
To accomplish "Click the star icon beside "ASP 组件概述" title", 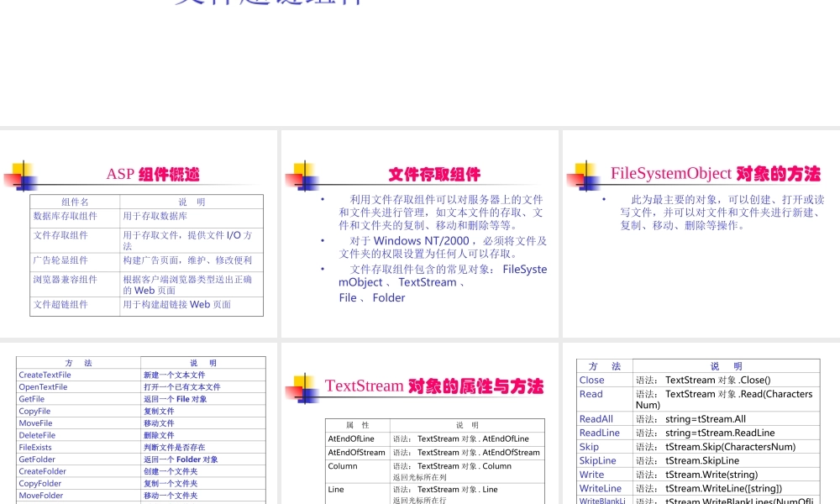I will click(23, 175).
